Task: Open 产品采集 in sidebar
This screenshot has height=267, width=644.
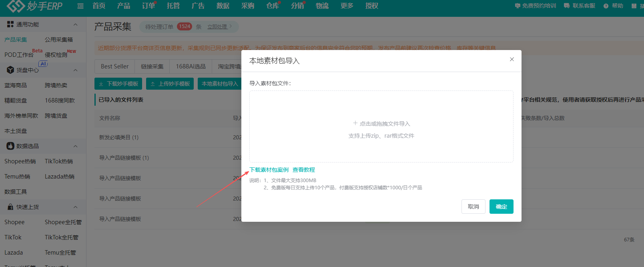Action: coord(16,40)
